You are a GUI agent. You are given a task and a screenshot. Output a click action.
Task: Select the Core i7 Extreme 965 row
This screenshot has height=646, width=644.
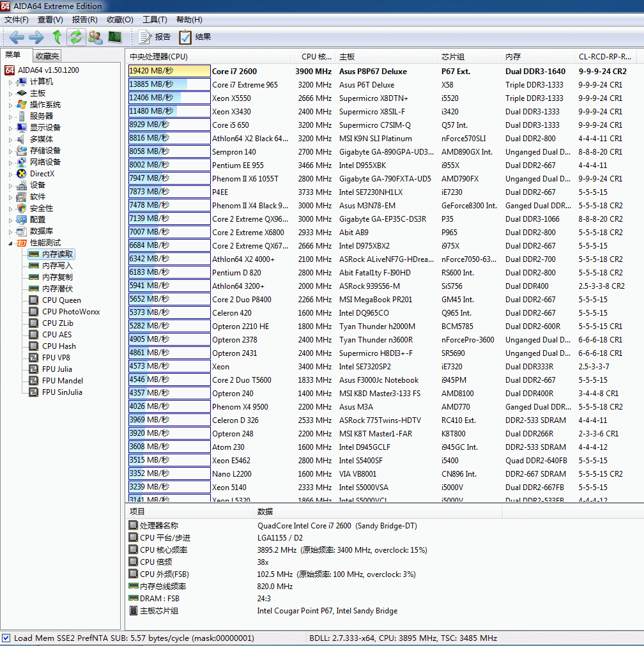point(245,85)
